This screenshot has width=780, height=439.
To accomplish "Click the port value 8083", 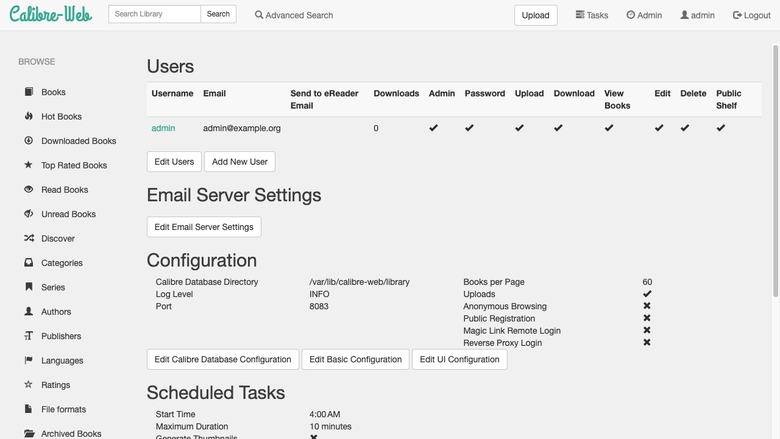I will [x=319, y=306].
